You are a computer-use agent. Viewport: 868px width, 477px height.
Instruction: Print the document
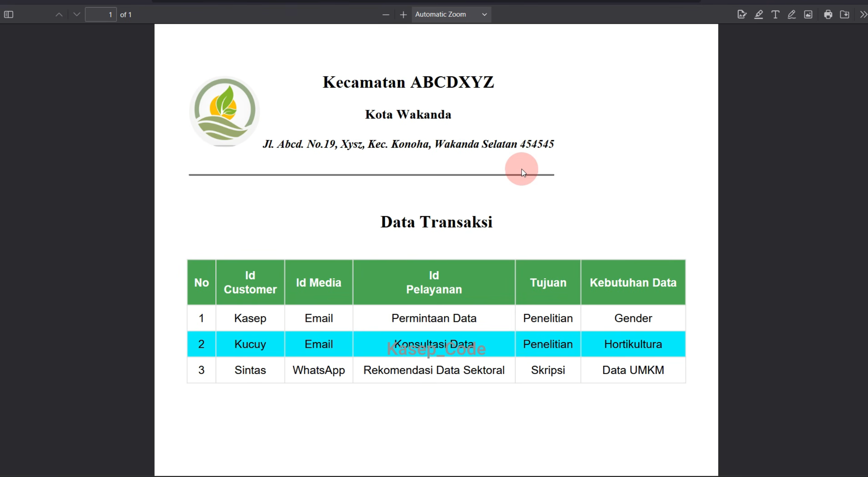pyautogui.click(x=828, y=15)
